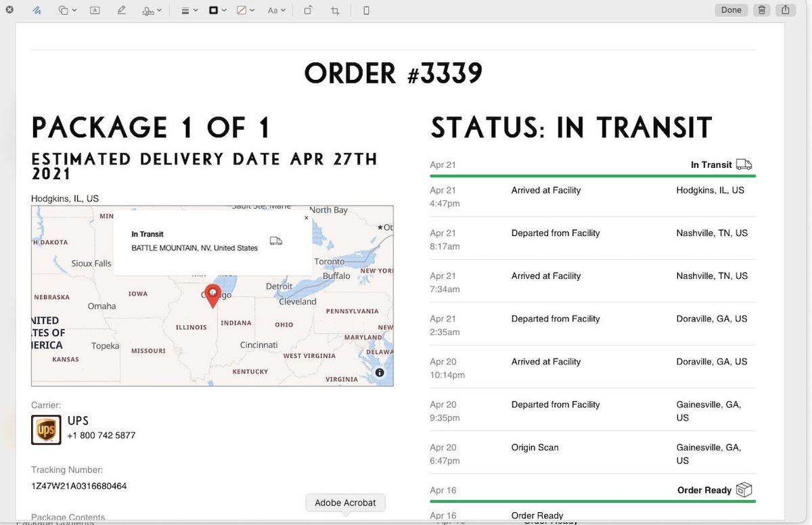Rotate the document left
The image size is (812, 525).
click(307, 10)
